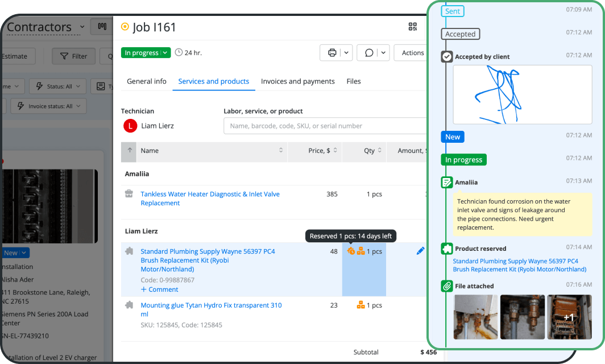This screenshot has height=364, width=605.
Task: Open the first attached corroded pipe photo
Action: click(x=476, y=317)
